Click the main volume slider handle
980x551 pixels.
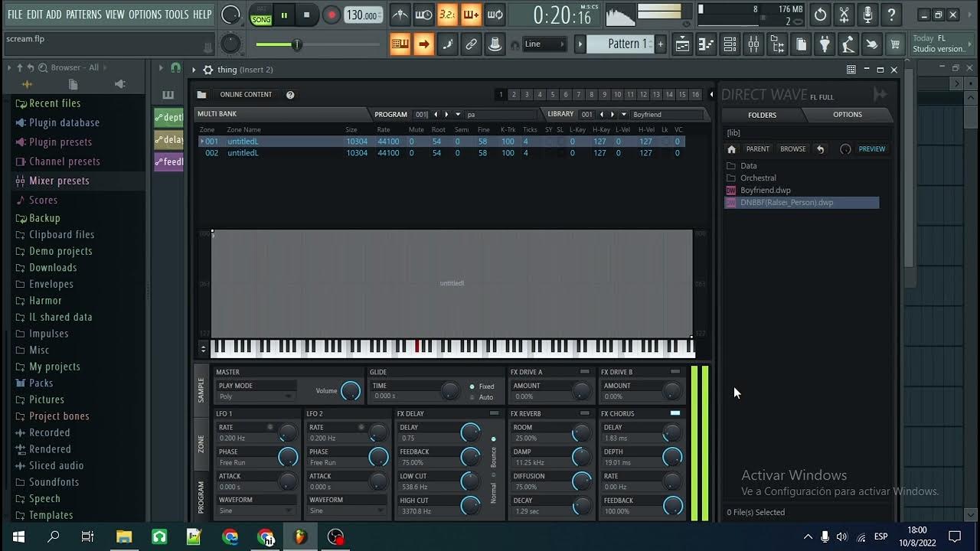[296, 44]
